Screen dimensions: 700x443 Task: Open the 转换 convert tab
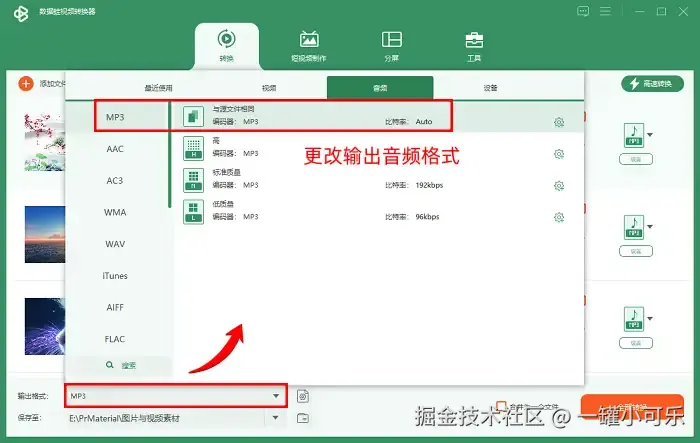tap(226, 46)
